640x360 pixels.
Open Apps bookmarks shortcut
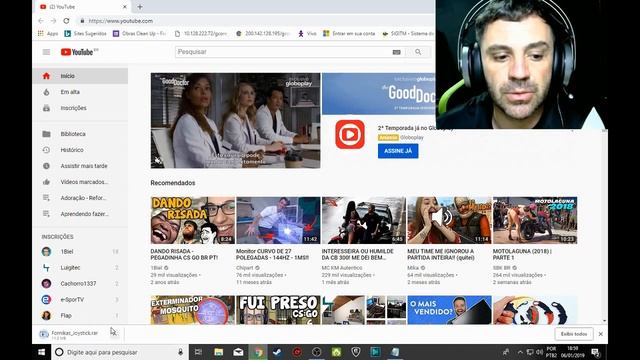(x=48, y=33)
